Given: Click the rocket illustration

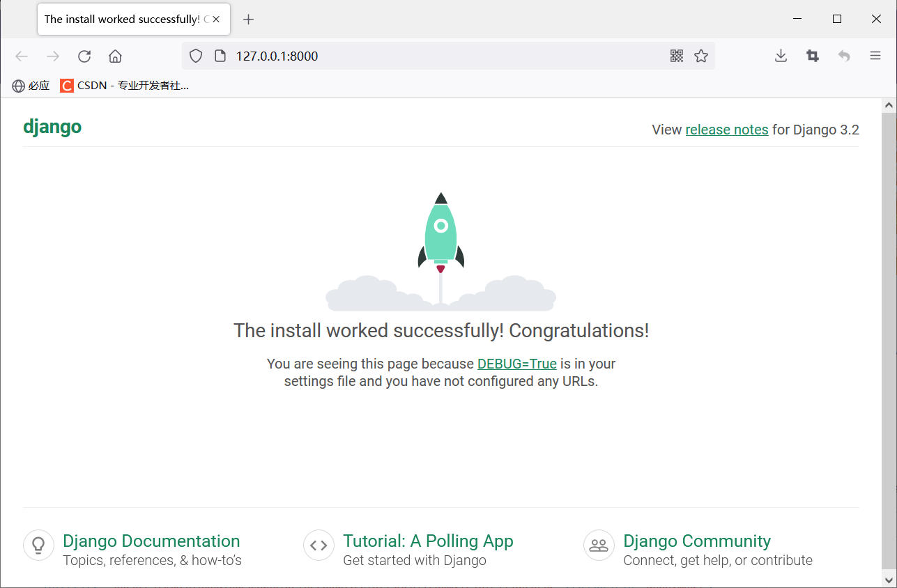Looking at the screenshot, I should coord(440,251).
